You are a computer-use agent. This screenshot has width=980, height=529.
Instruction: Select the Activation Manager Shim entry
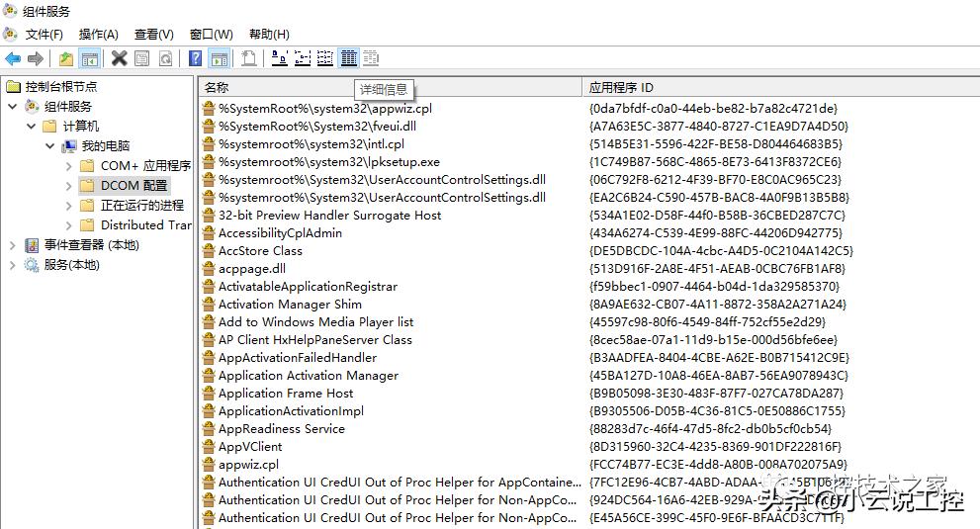290,305
